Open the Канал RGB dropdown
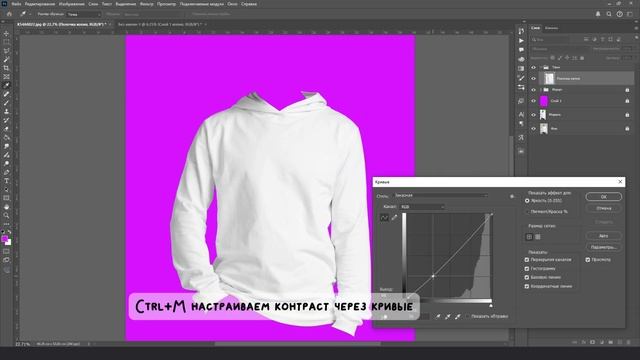 pyautogui.click(x=422, y=207)
